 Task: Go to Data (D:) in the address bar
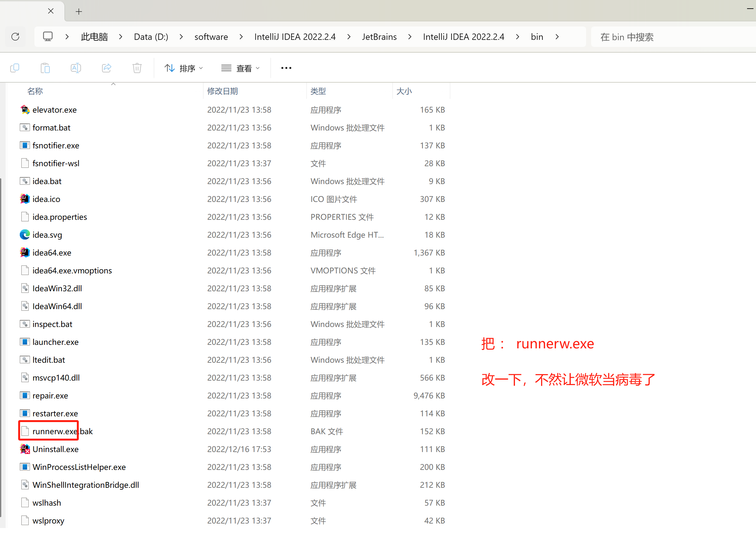click(151, 37)
